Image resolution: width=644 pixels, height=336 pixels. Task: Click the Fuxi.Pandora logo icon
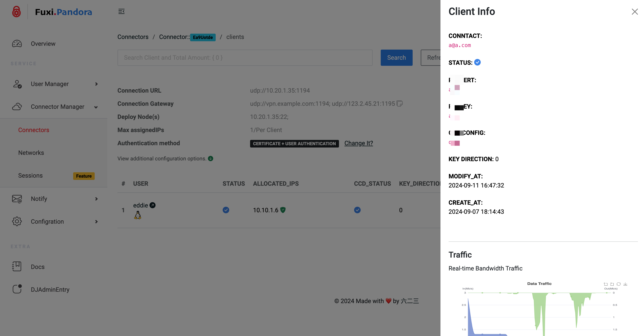pos(16,12)
